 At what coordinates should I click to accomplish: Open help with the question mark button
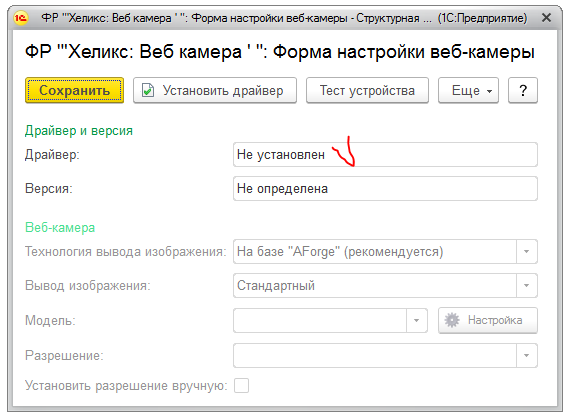pos(523,90)
